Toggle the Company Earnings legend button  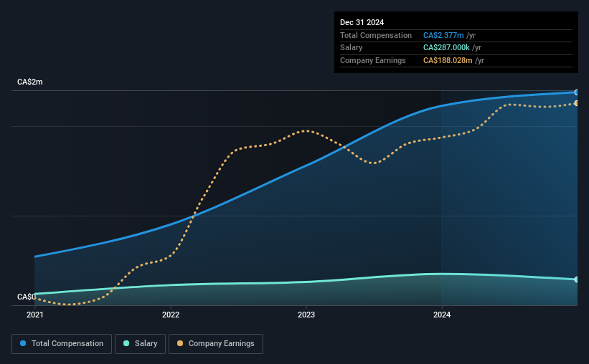click(216, 344)
